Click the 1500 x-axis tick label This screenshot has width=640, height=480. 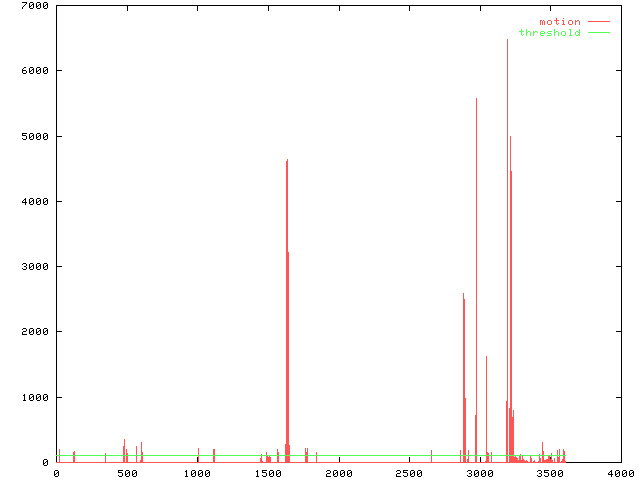pos(268,473)
